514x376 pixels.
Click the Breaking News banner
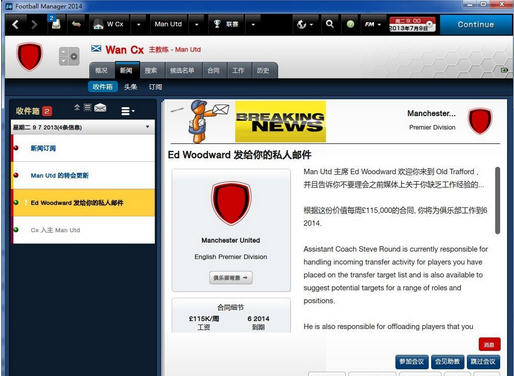pos(280,122)
